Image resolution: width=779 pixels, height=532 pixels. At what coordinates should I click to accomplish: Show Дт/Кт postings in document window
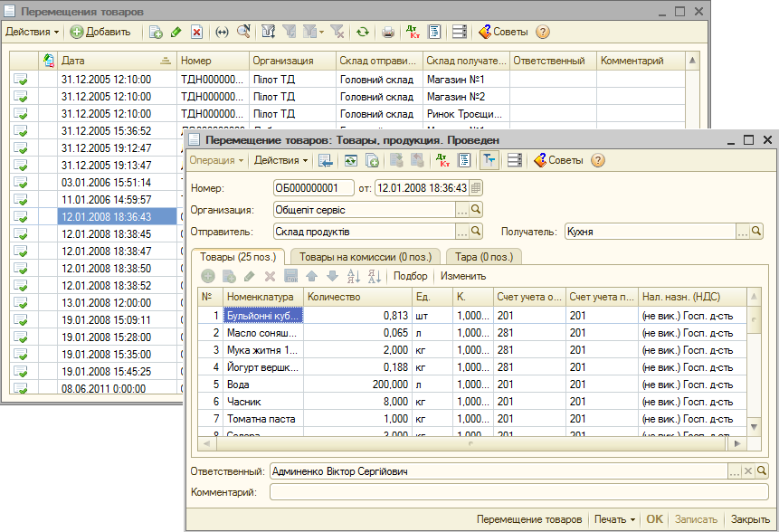[x=442, y=160]
